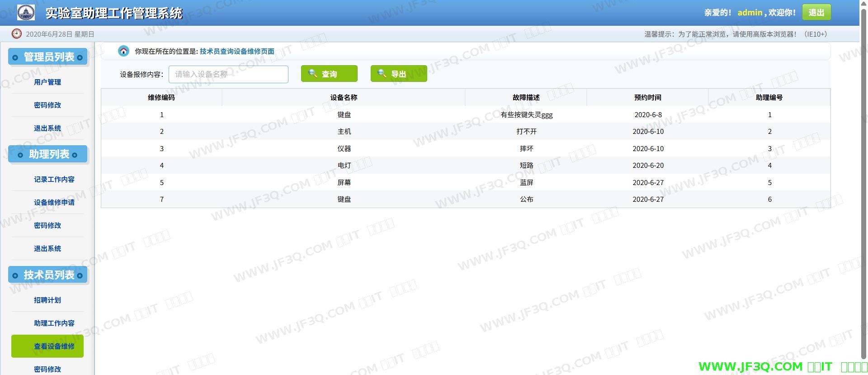
Task: Collapse the 管理员列表 section header
Action: tap(48, 57)
